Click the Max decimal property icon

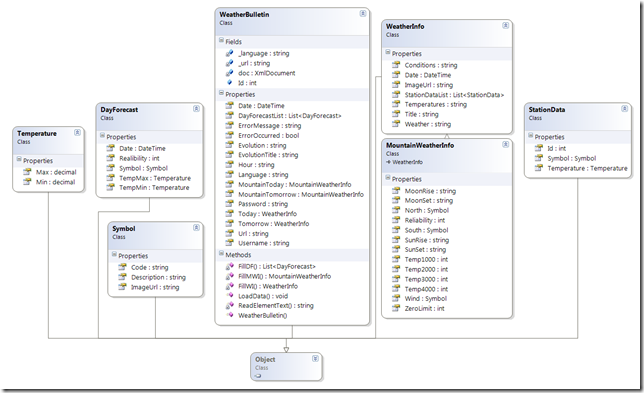pos(27,172)
